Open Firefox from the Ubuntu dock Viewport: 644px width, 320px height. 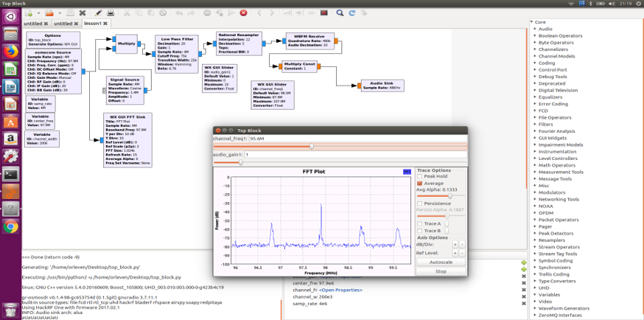pos(10,51)
